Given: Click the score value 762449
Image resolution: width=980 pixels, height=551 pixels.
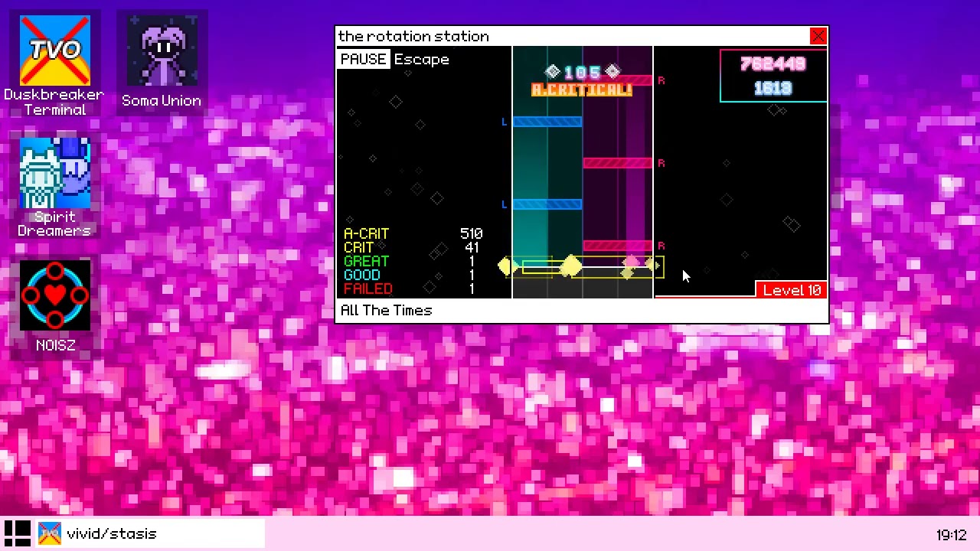Looking at the screenshot, I should [x=773, y=64].
